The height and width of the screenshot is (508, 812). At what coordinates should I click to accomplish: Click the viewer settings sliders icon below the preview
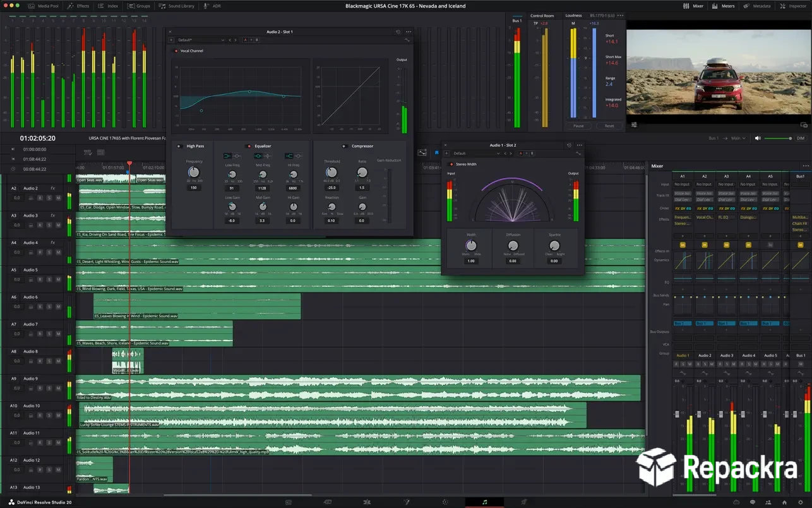pos(634,124)
